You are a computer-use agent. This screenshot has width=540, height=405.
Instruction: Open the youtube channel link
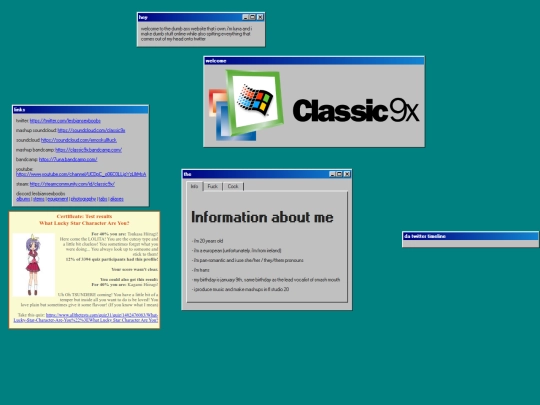click(x=81, y=174)
